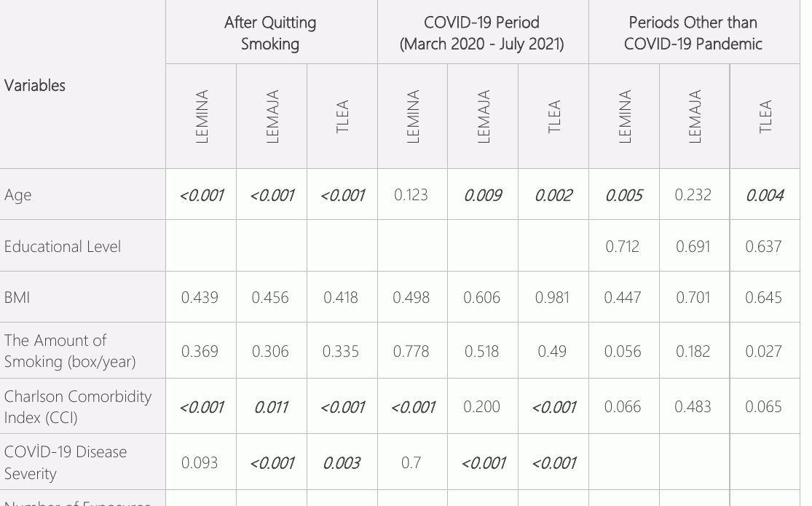Screen dimensions: 812x506
Task: Select the 0.778 smoking amount value
Action: pos(411,351)
